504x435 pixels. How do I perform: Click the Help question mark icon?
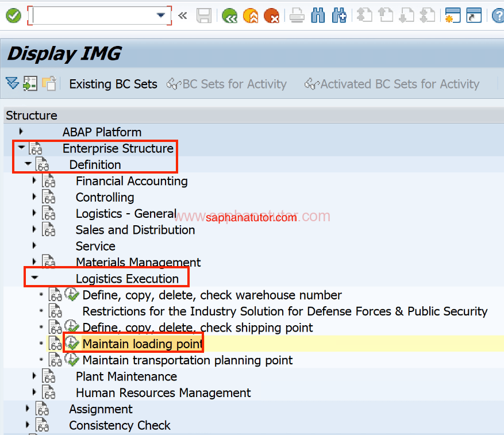pyautogui.click(x=498, y=16)
